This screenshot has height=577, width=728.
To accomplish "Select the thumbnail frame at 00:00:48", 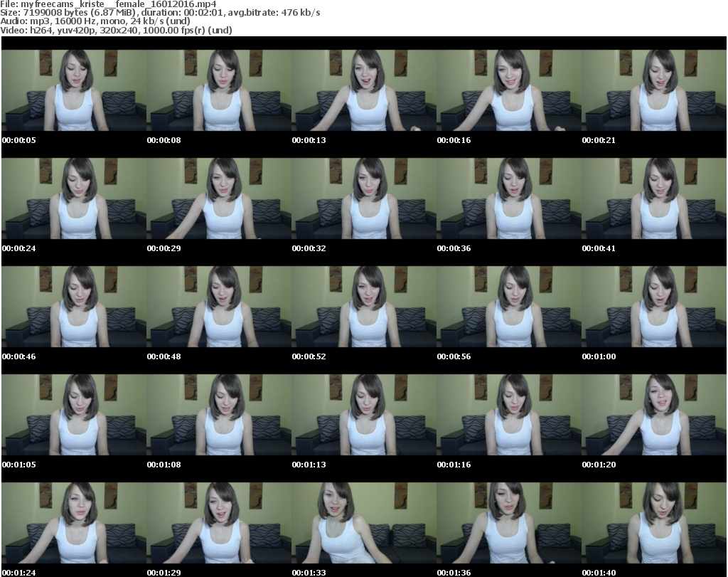I will (x=219, y=307).
